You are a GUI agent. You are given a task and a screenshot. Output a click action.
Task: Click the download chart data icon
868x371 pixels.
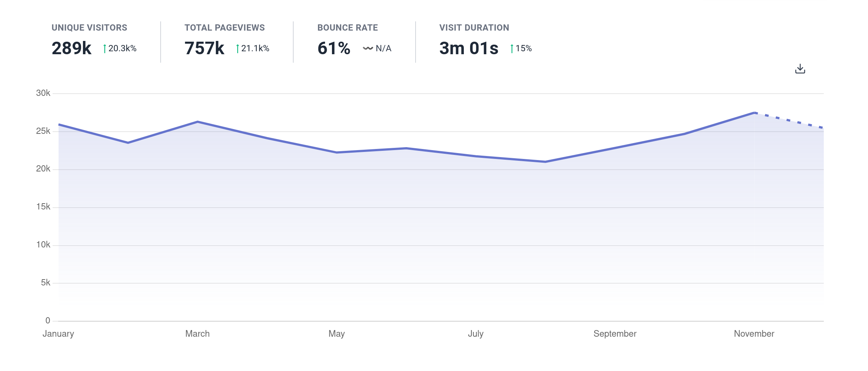tap(800, 69)
